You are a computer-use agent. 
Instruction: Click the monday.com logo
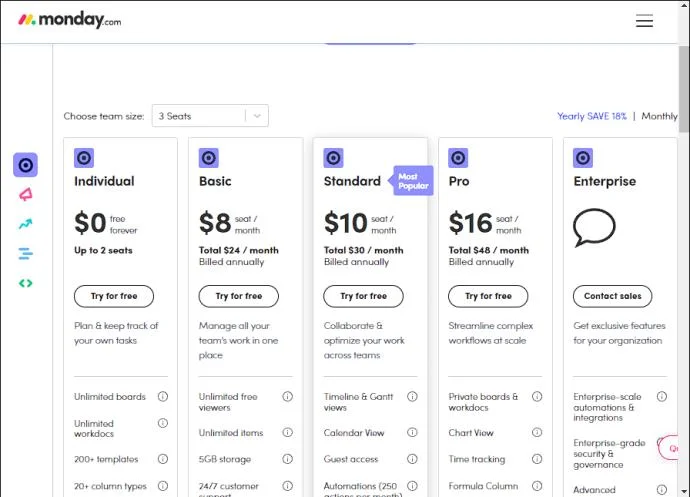(70, 20)
